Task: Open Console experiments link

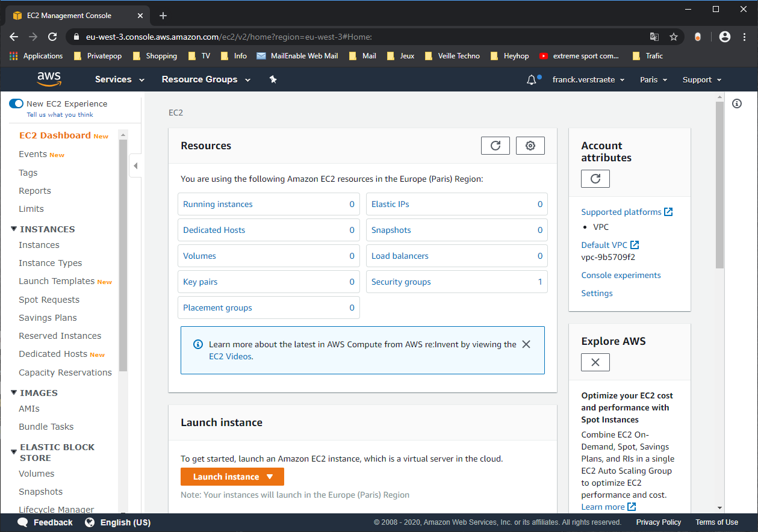Action: [621, 275]
